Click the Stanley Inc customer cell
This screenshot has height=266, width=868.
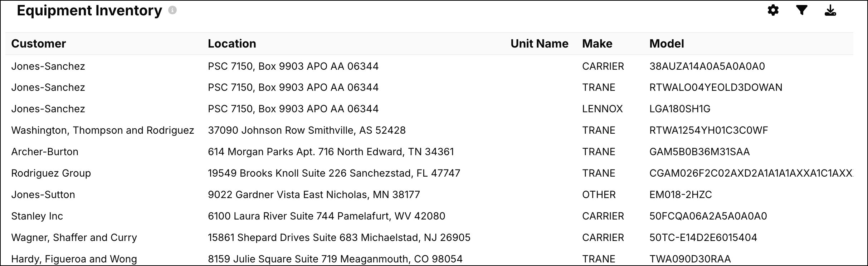tap(37, 216)
